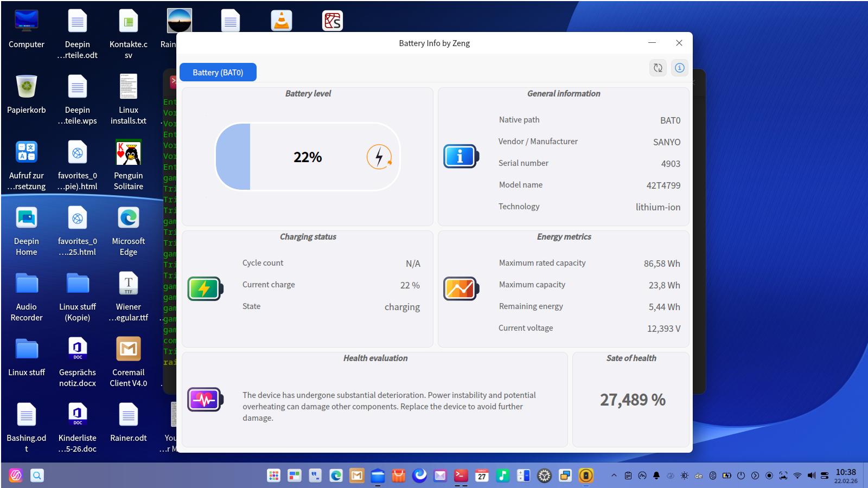
Task: Open the Papierkorb trash desktop icon
Action: tap(27, 94)
